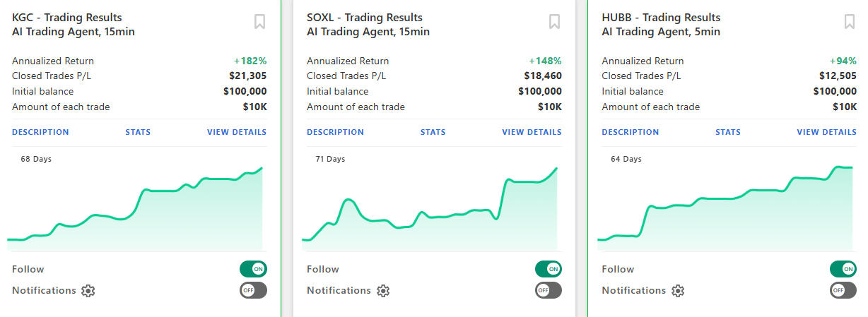Image resolution: width=868 pixels, height=317 pixels.
Task: Open HUBB notifications gear settings
Action: click(677, 291)
